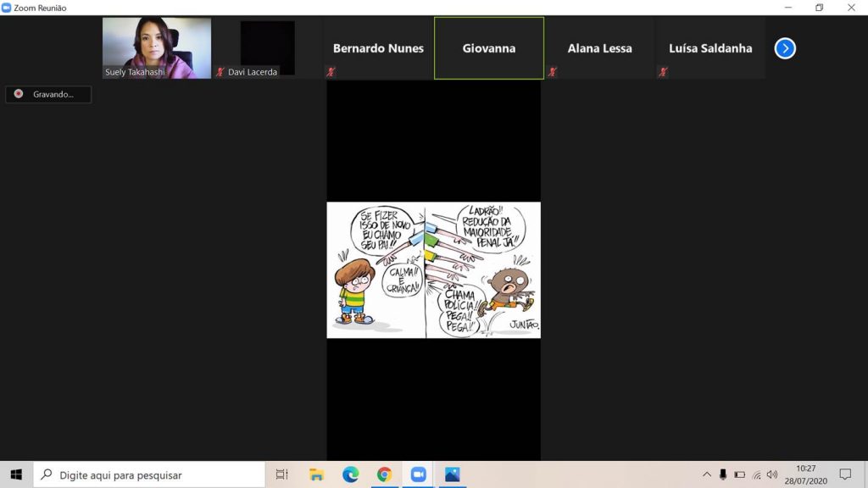Open the Windows Start menu
The width and height of the screenshot is (868, 488).
click(16, 474)
